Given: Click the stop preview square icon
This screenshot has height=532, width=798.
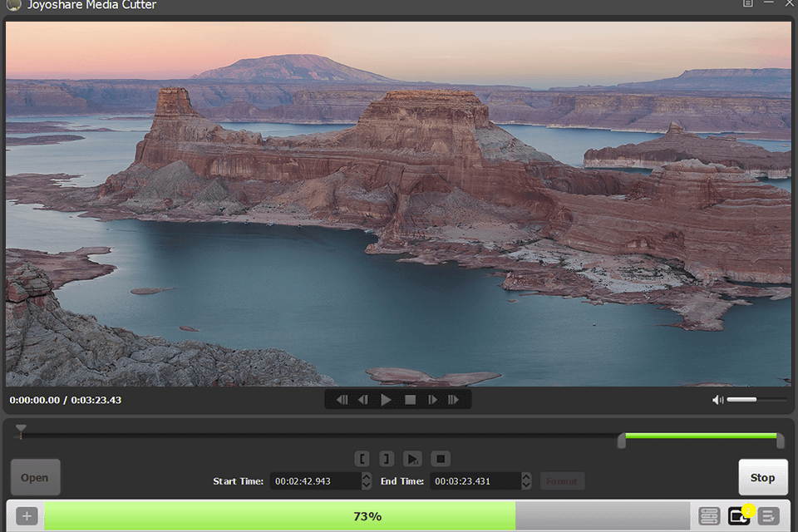Looking at the screenshot, I should coord(440,458).
